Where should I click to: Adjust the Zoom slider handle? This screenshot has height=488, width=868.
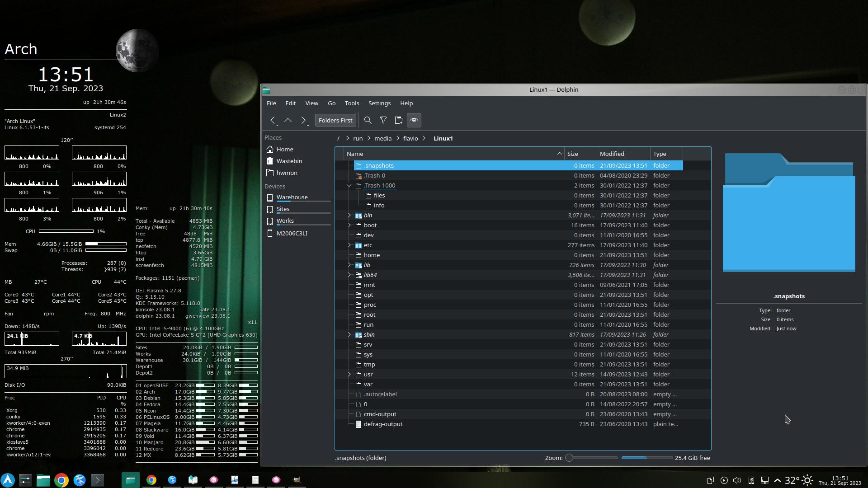click(x=570, y=458)
